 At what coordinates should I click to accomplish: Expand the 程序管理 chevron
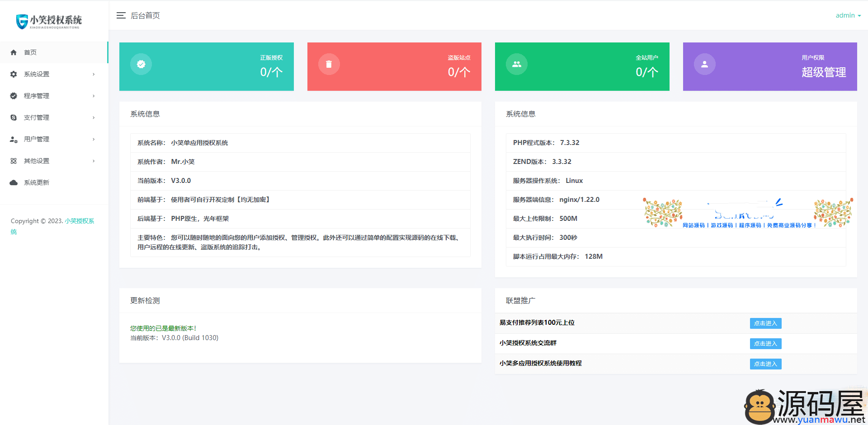pos(94,96)
